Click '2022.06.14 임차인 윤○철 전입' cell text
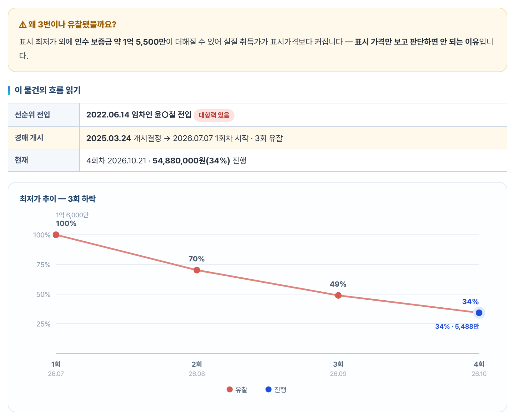Viewport: 515px width, 420px height. point(139,115)
